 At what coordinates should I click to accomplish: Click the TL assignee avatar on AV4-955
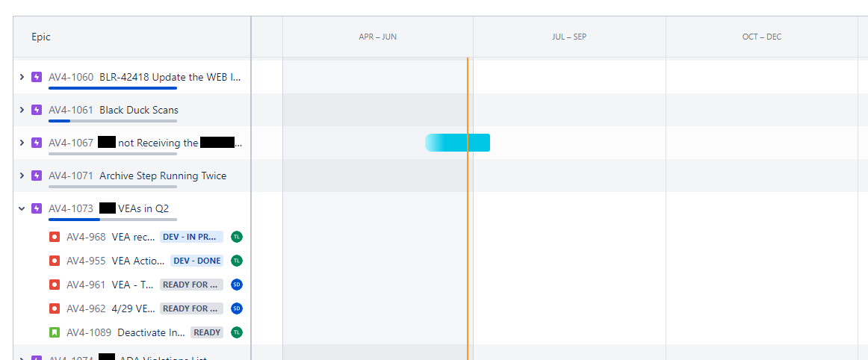(x=237, y=261)
